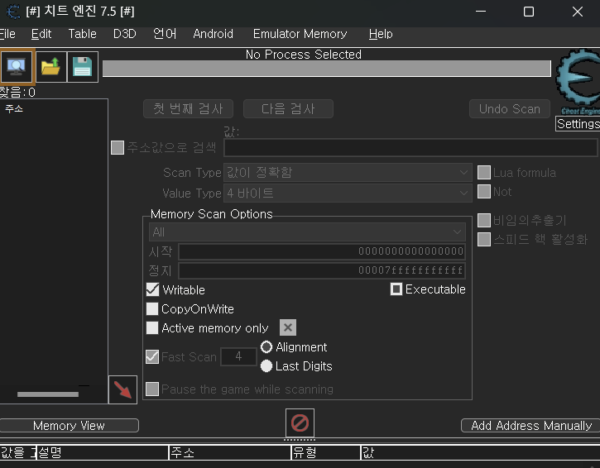600x468 pixels.
Task: Click 값 column header in address table
Action: click(481, 453)
